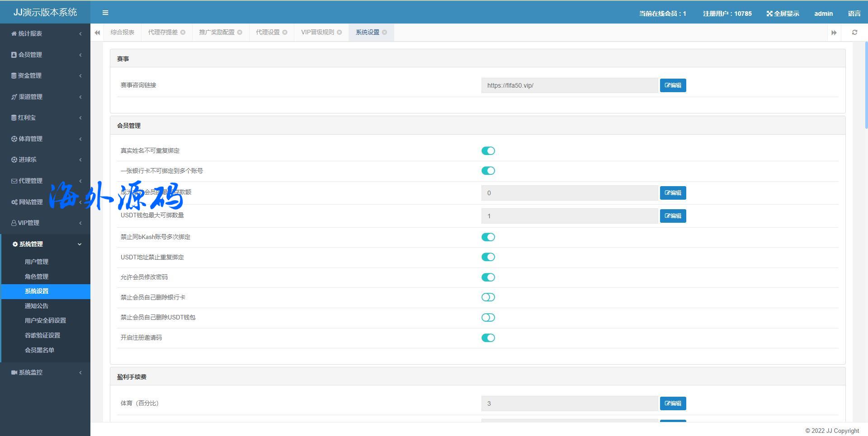
Task: Click 编辑 button for USDT钱包最大可绑数量
Action: pyautogui.click(x=673, y=216)
